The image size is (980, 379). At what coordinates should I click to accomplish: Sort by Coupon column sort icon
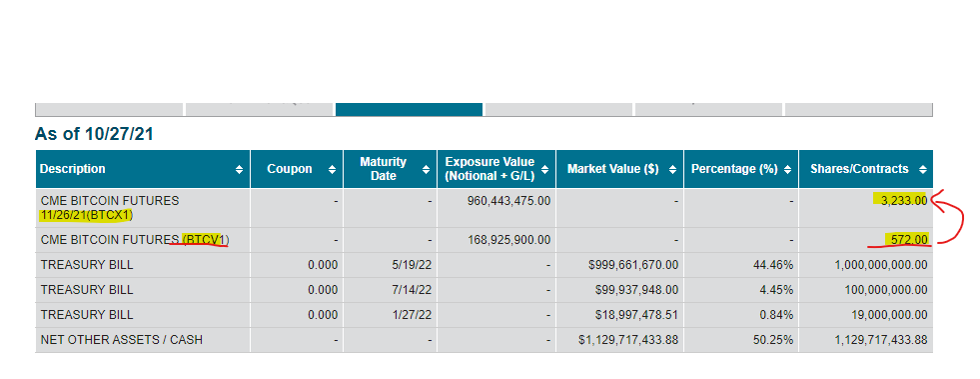(x=332, y=169)
